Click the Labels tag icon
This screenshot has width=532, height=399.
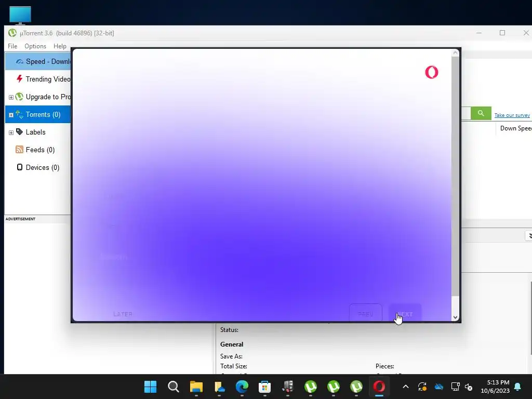click(x=19, y=131)
